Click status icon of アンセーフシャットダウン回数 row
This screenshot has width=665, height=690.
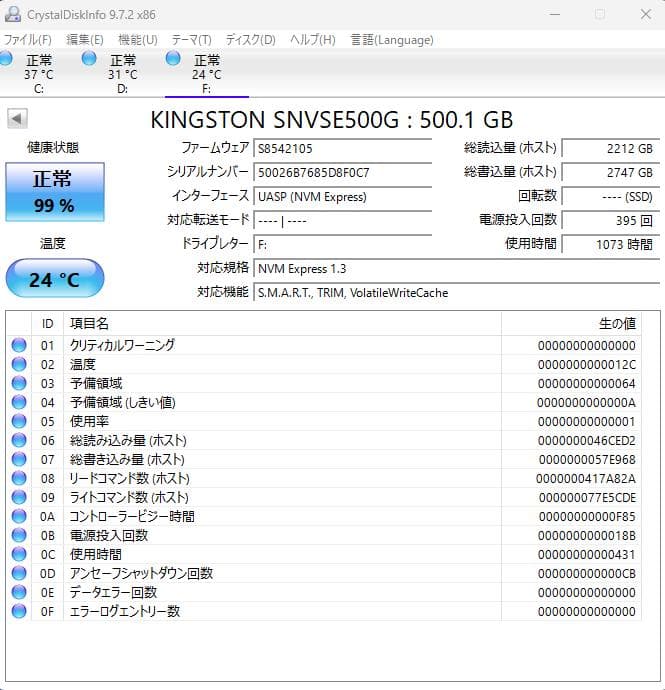pyautogui.click(x=19, y=573)
